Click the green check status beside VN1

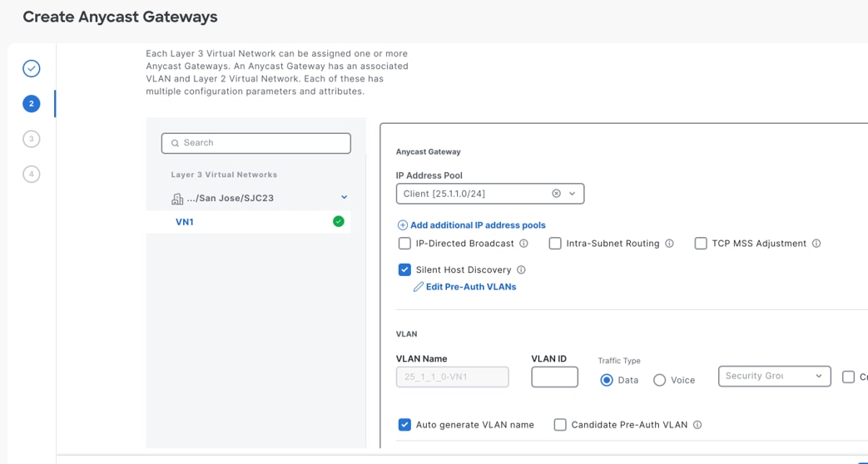338,222
